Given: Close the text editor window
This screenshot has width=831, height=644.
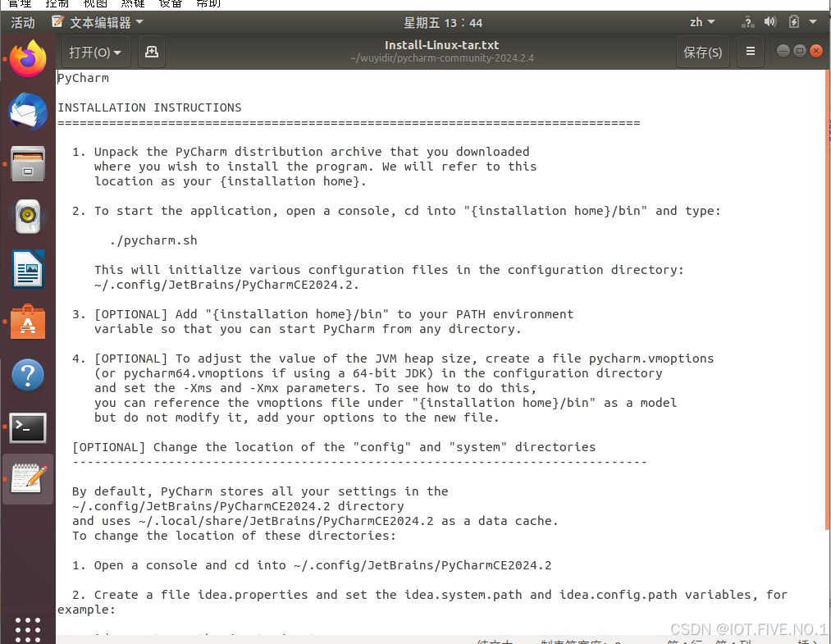Looking at the screenshot, I should coord(816,51).
